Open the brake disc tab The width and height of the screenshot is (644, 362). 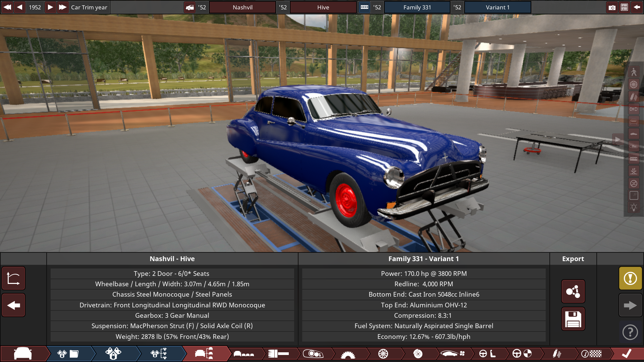[x=418, y=354]
